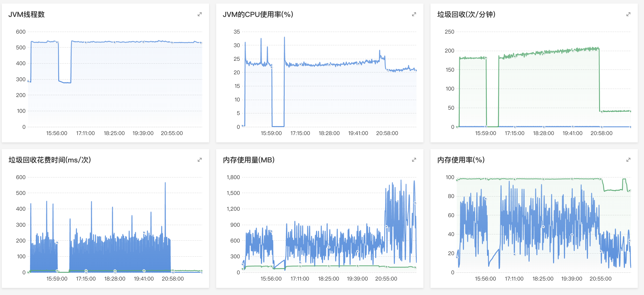Expand the 垃圾回收花费时间(ms/次) chart
Screen dimensions: 644x295
199,160
